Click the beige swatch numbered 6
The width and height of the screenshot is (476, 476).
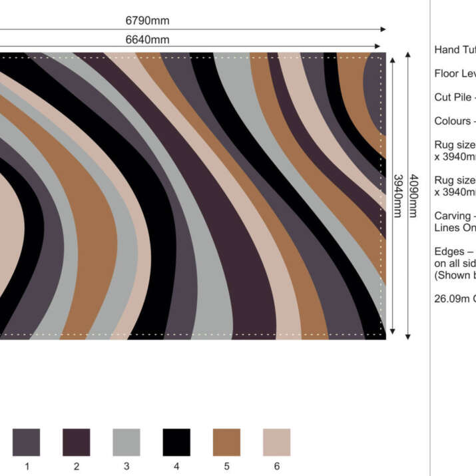coord(276,442)
